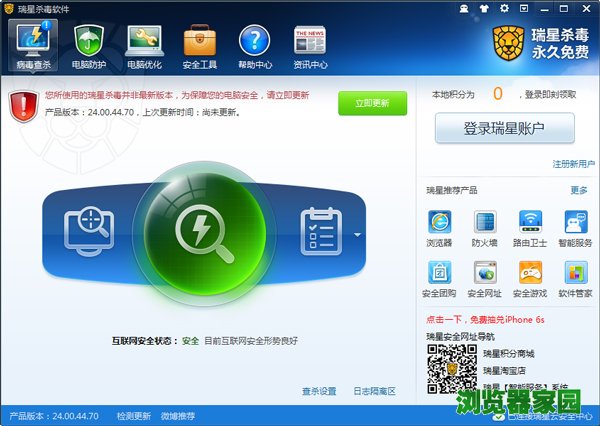Click the full scan monitor icon
This screenshot has width=600, height=426.
coord(89,232)
